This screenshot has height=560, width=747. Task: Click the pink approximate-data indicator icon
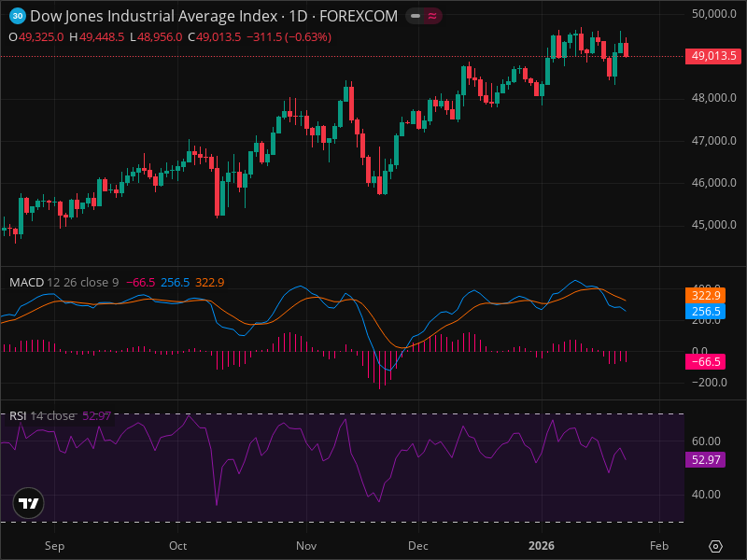(x=432, y=16)
